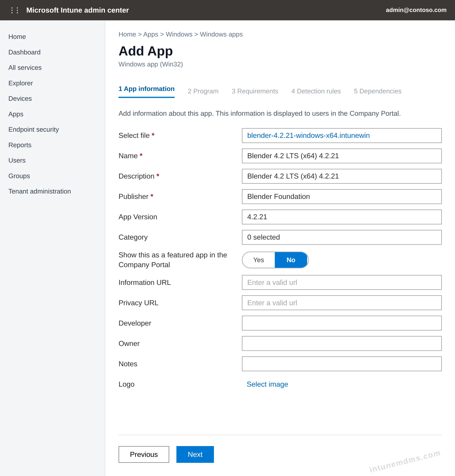Select Yes for featured app toggle
This screenshot has width=455, height=476.
coord(259,260)
